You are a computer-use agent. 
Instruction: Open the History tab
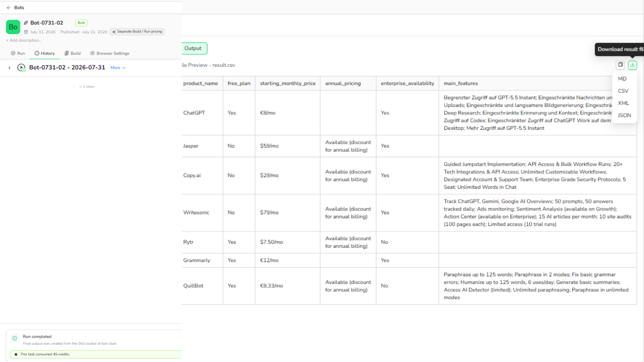[45, 53]
